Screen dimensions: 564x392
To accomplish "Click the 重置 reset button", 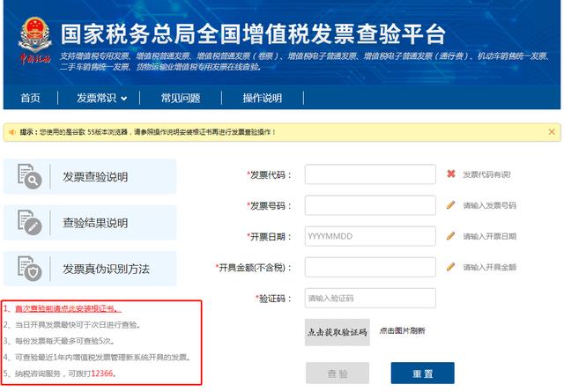I will pyautogui.click(x=423, y=374).
